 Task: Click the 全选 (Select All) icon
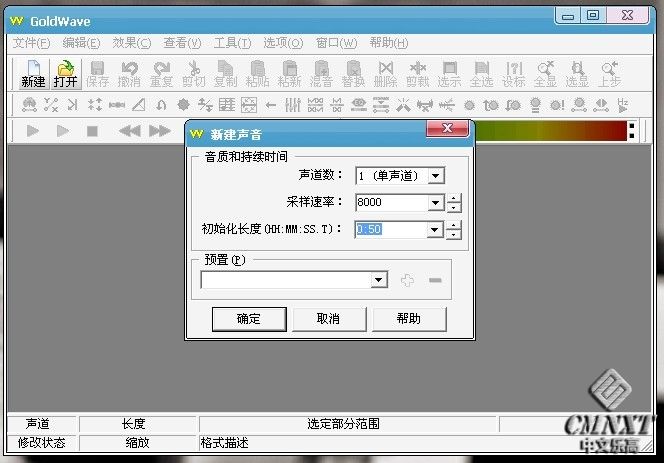[481, 74]
